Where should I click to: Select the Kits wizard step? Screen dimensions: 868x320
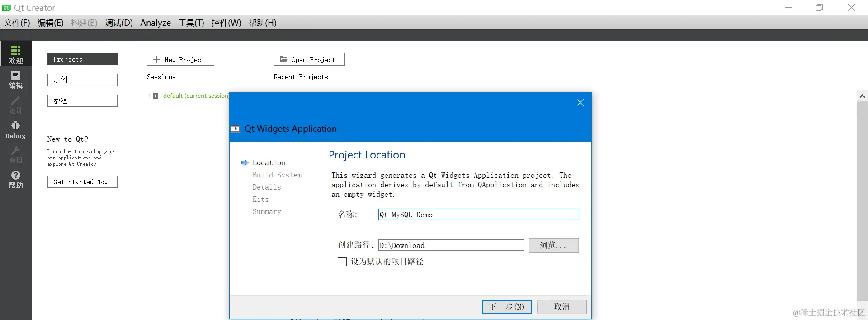261,200
